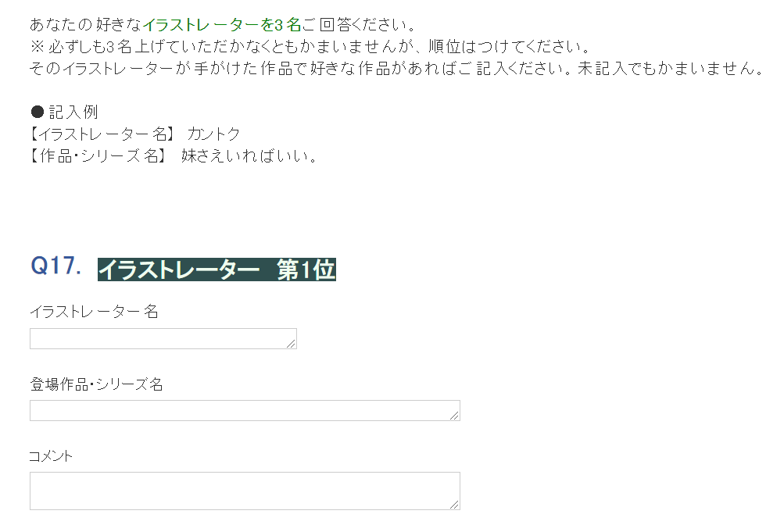Click the blue Q17. question number
Viewport: 784px width, 532px height.
click(x=55, y=266)
